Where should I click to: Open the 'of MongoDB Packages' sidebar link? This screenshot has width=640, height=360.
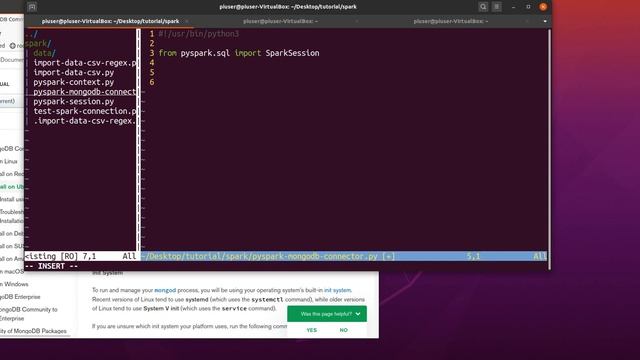point(33,331)
